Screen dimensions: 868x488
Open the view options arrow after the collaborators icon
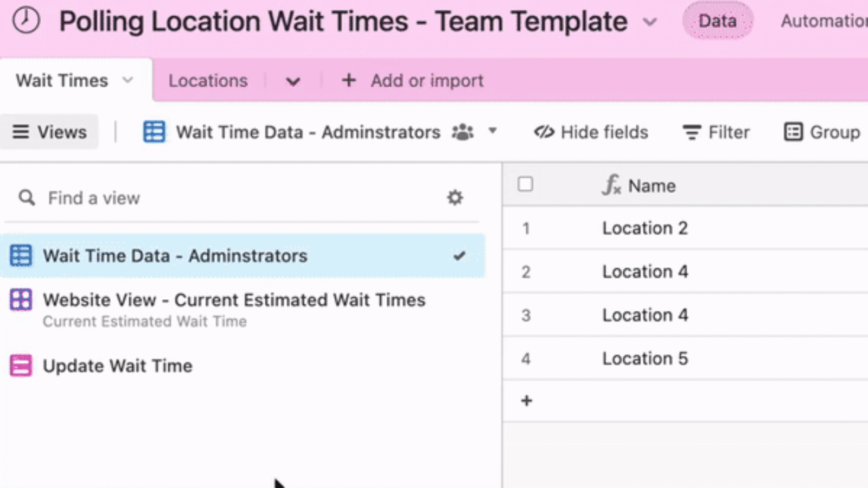coord(493,132)
